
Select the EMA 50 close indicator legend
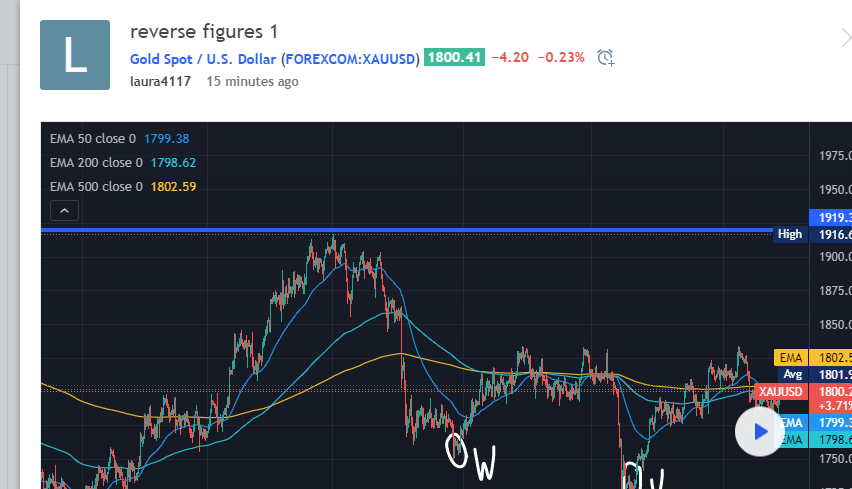pos(96,139)
